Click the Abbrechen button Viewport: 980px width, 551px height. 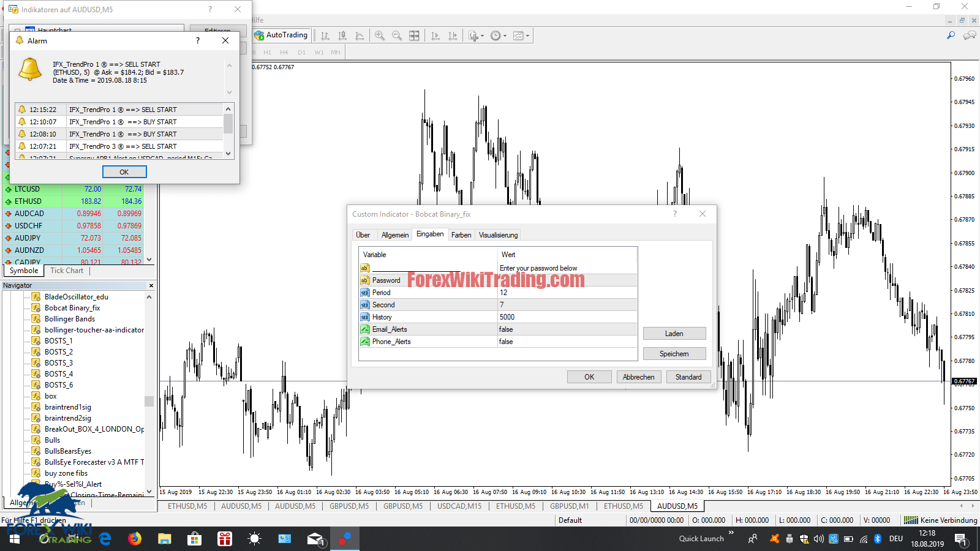pos(639,377)
